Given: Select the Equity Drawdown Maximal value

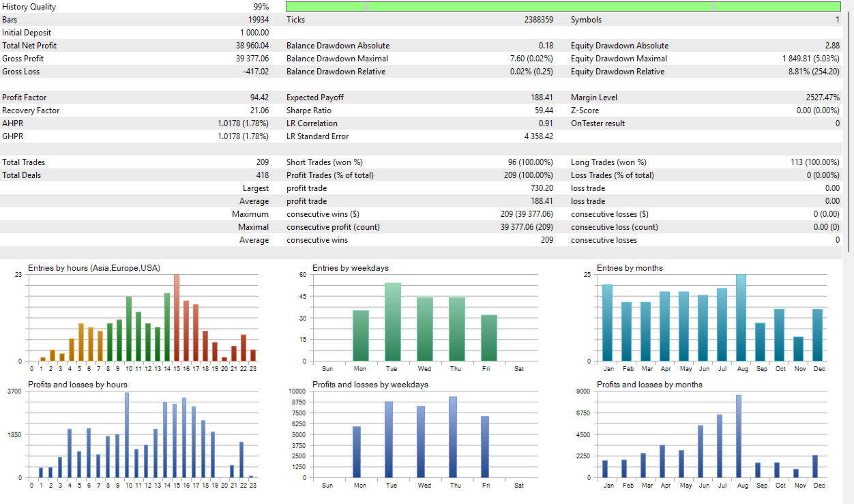Looking at the screenshot, I should [811, 59].
